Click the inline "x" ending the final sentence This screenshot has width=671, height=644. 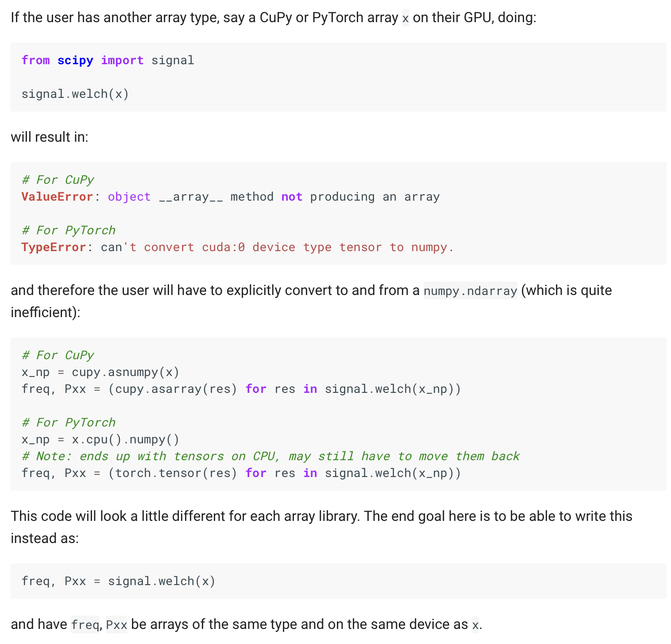tap(475, 625)
